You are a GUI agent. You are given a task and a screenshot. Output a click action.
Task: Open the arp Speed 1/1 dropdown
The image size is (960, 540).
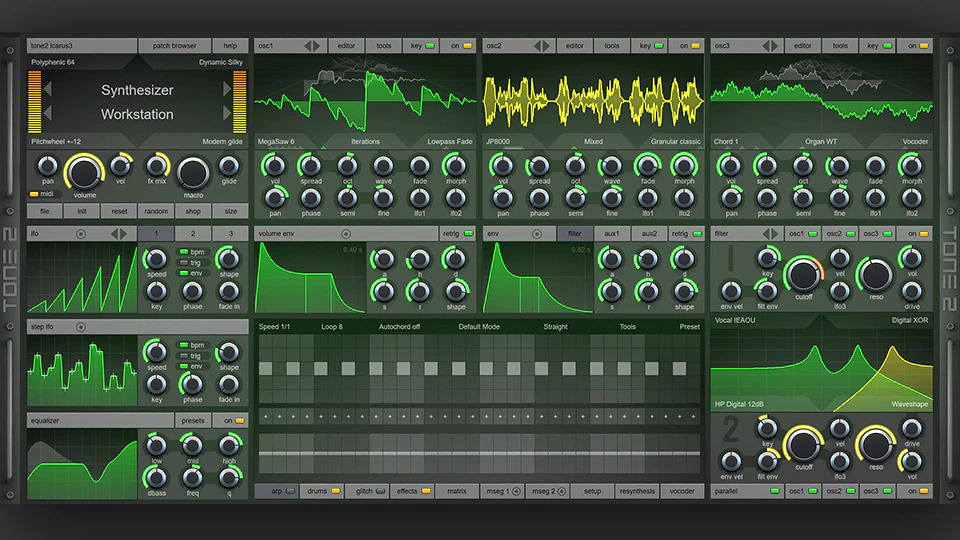pos(274,327)
